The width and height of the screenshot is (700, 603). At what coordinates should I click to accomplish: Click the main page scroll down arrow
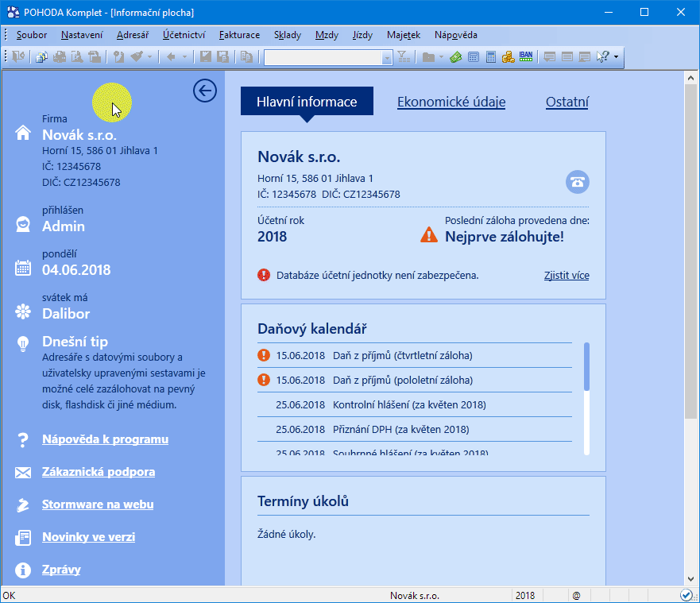click(x=690, y=579)
